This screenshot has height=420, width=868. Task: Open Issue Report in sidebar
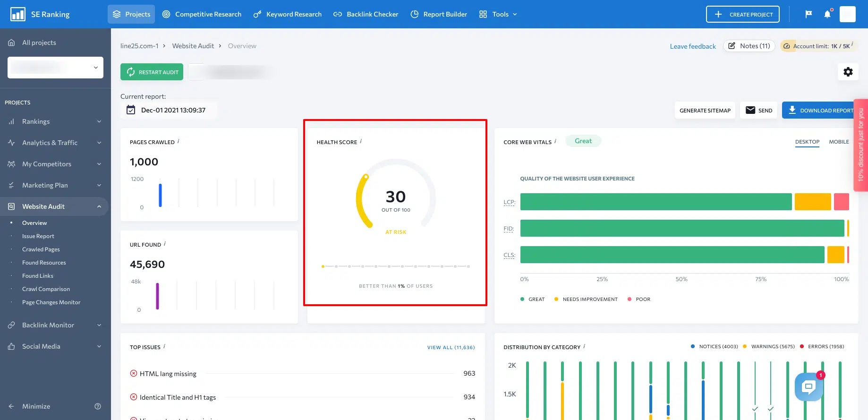38,236
